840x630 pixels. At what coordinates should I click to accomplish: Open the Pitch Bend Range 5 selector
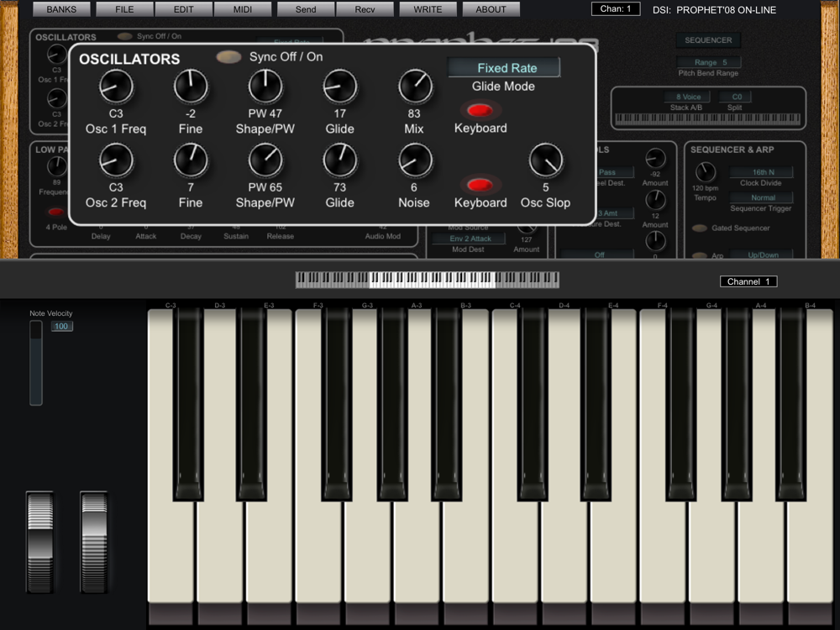tap(708, 62)
